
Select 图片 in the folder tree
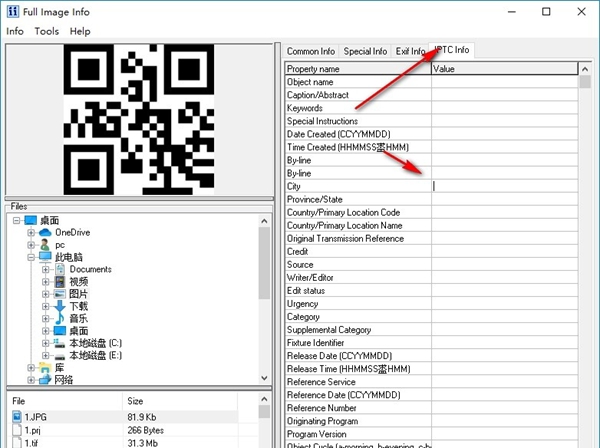click(78, 294)
